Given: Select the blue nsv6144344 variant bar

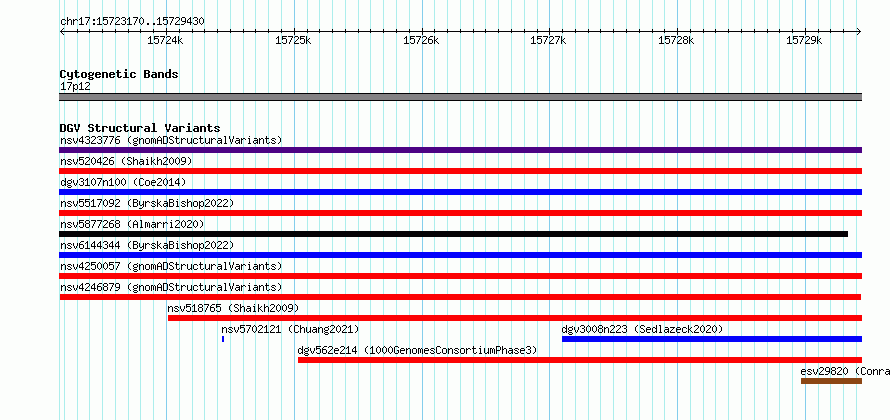Looking at the screenshot, I should (460, 255).
